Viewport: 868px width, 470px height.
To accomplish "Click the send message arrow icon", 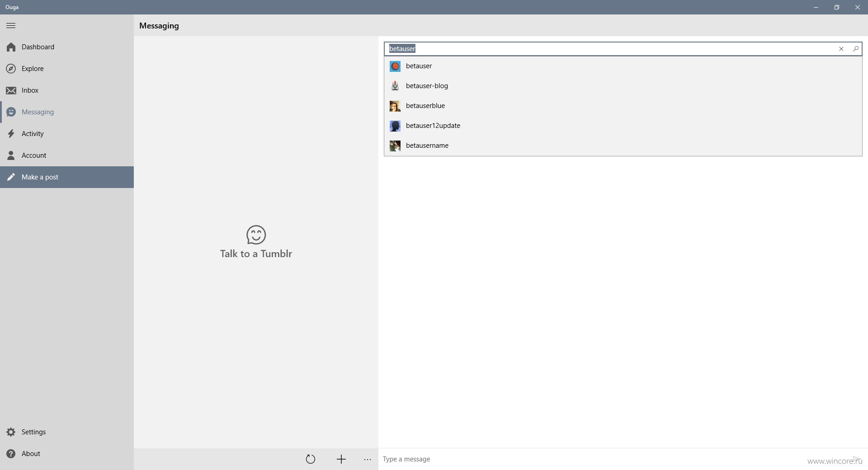I will click(856, 459).
